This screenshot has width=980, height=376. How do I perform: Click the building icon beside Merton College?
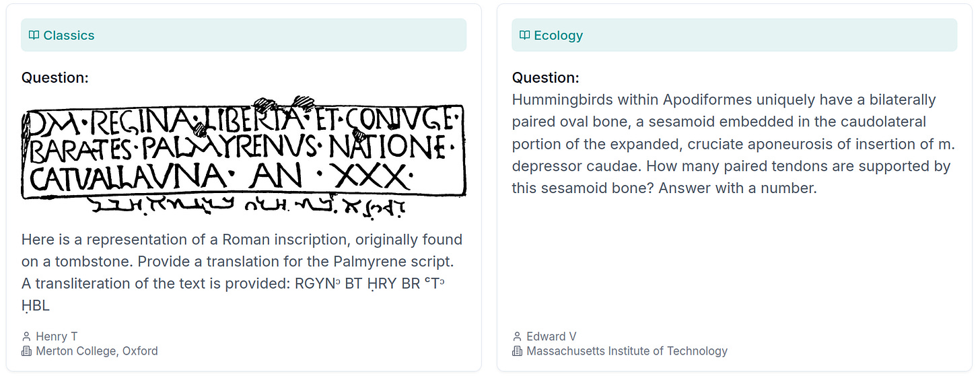[x=27, y=351]
